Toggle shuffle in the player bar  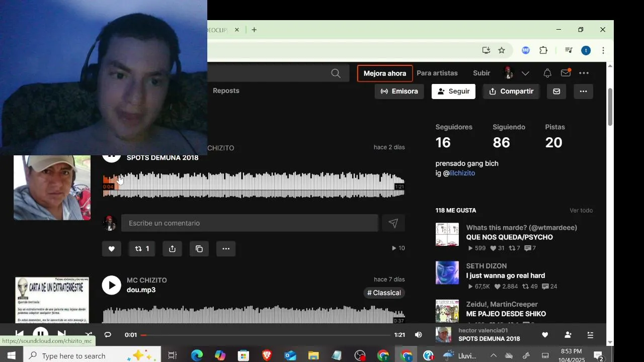click(x=89, y=335)
